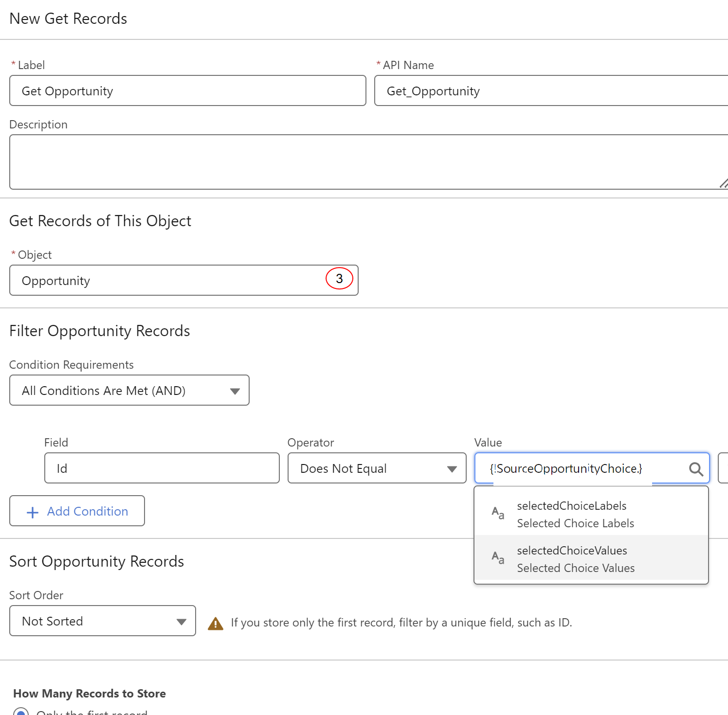Viewport: 728px width, 715px height.
Task: Select the 'Only the first record' radio button
Action: tap(21, 712)
